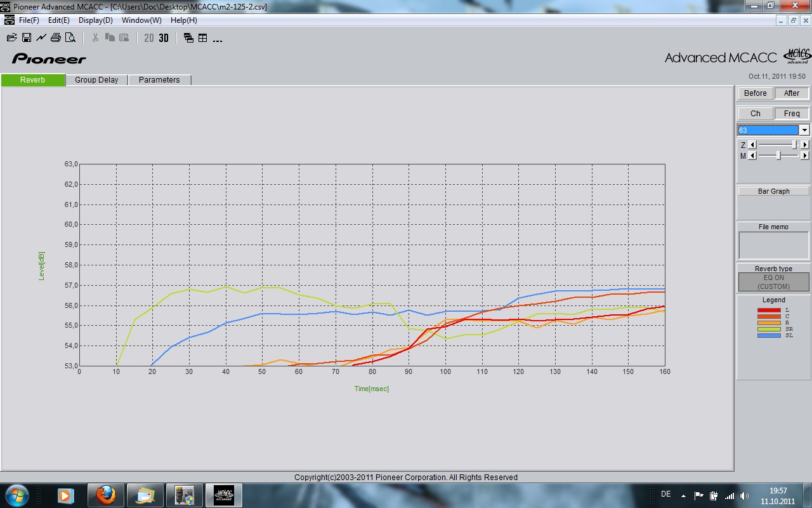Switch to the Group Delay tab
Image resolution: width=812 pixels, height=508 pixels.
(96, 80)
